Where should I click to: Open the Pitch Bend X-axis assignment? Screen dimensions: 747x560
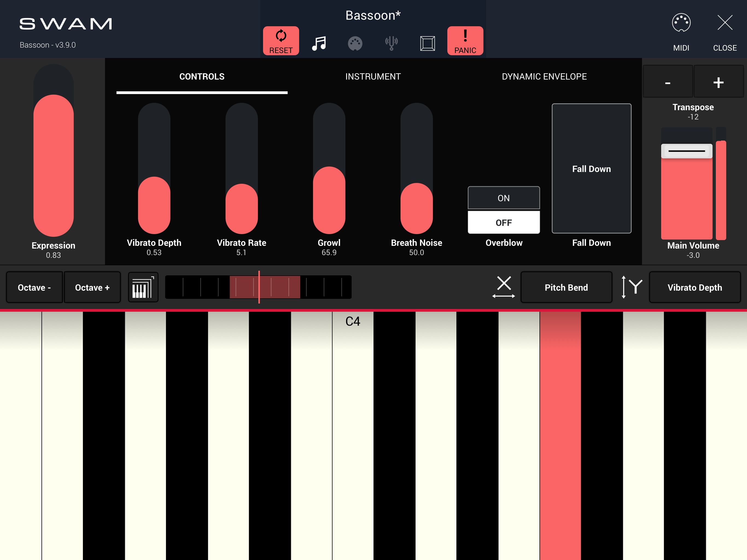[x=566, y=287]
